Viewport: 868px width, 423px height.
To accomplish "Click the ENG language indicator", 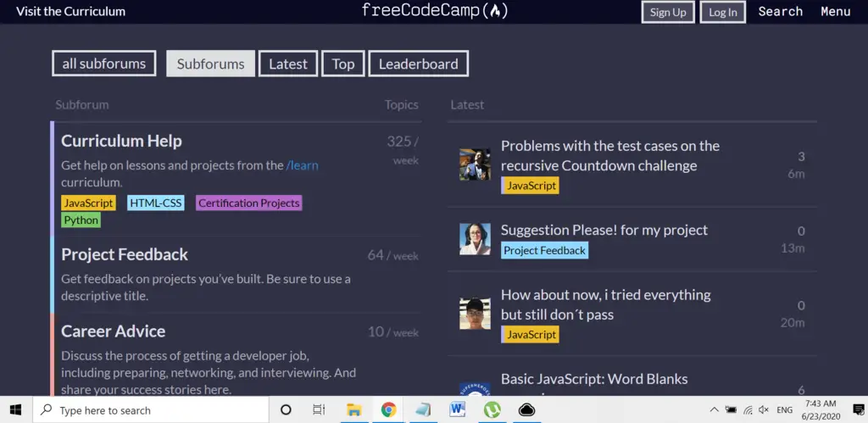I will click(784, 410).
